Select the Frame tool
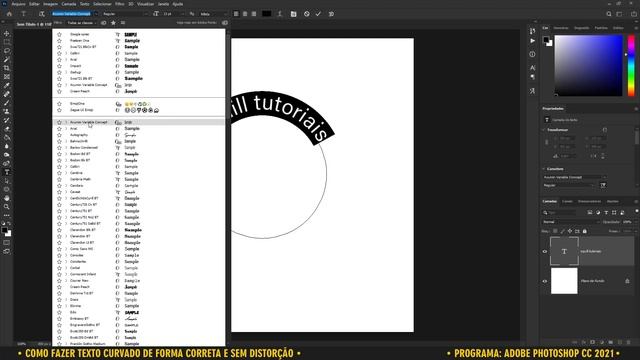 pyautogui.click(x=7, y=77)
